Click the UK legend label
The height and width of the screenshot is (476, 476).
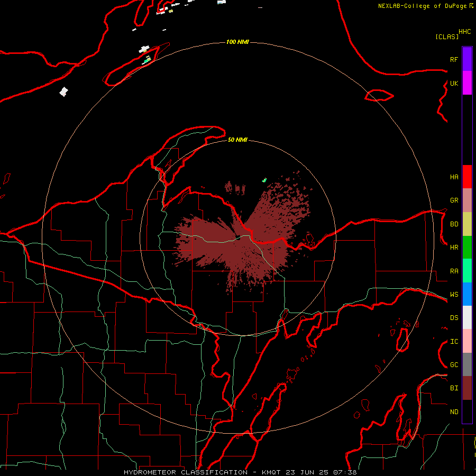(454, 83)
